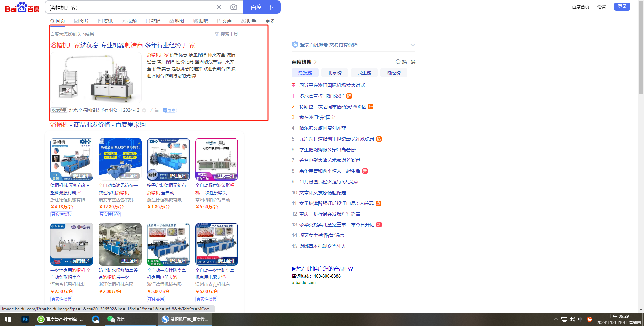644x326 pixels.
Task: Open hot search 特斯拉一夜之间市值蒸发9600亿
Action: pos(332,107)
